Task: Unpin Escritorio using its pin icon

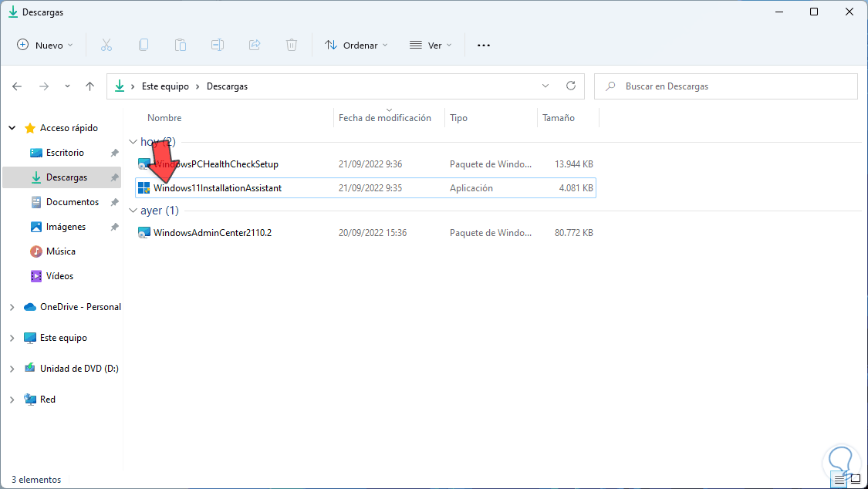Action: tap(115, 153)
